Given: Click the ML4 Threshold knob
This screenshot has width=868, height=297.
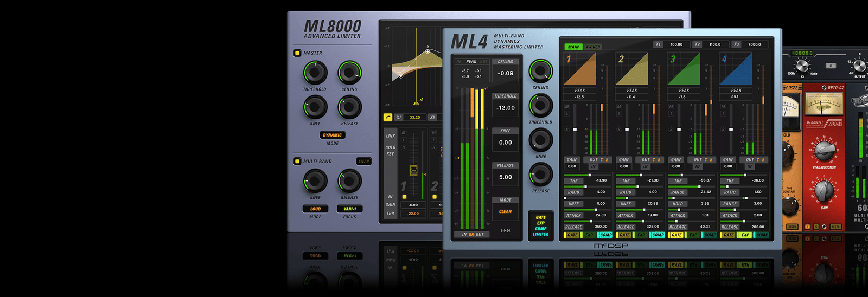Looking at the screenshot, I should pos(540,106).
